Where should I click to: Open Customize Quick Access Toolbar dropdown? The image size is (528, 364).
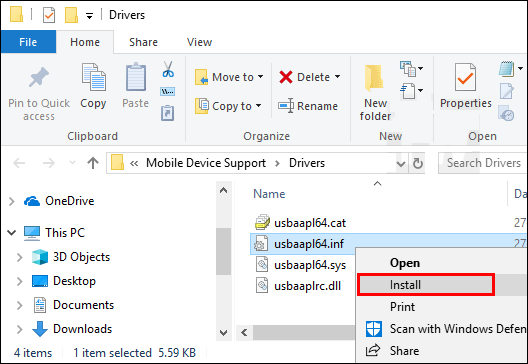point(89,15)
